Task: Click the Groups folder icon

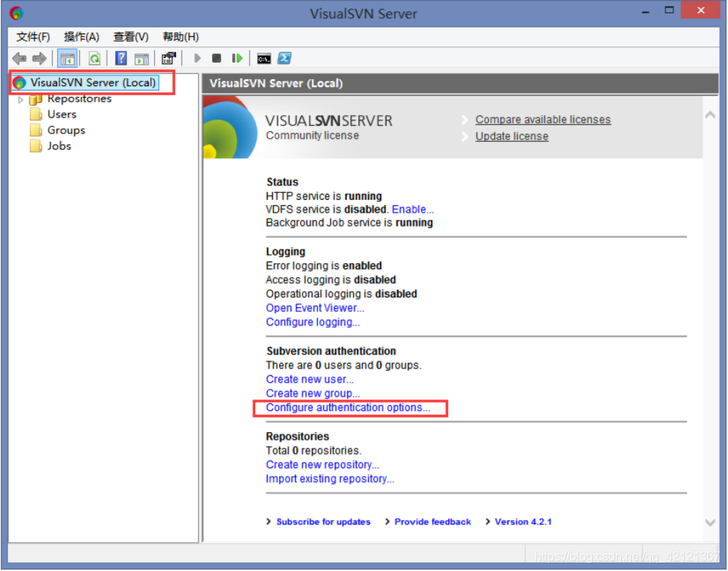Action: coord(36,130)
